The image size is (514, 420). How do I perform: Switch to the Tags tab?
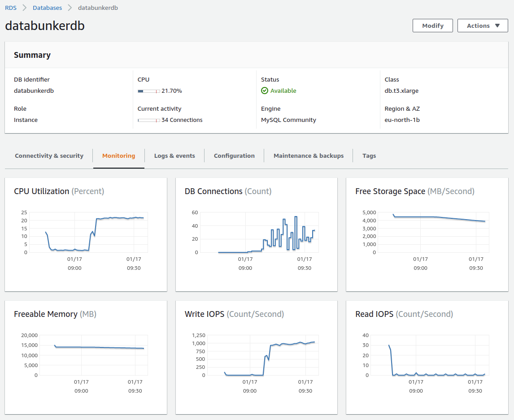369,156
